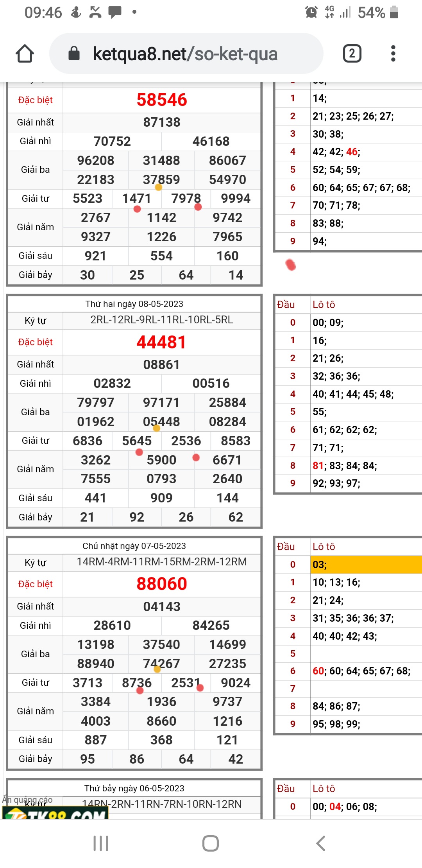Viewport: 422px width, 868px height.
Task: Select the special prize number 88060
Action: pos(162,584)
